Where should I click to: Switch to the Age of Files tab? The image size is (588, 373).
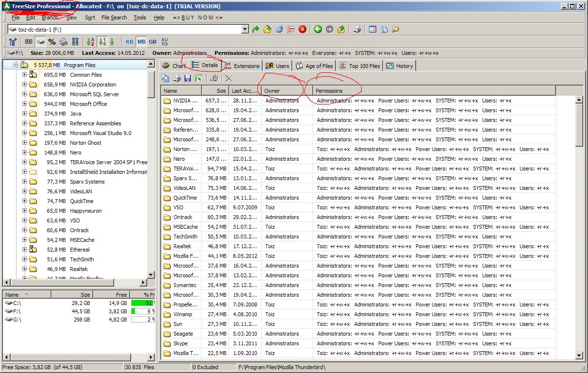(315, 66)
